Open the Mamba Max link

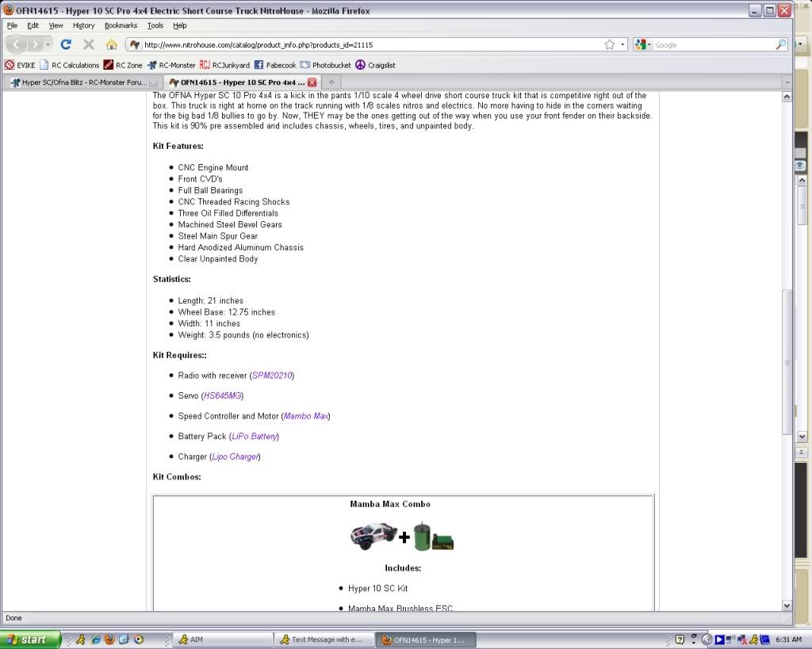305,416
